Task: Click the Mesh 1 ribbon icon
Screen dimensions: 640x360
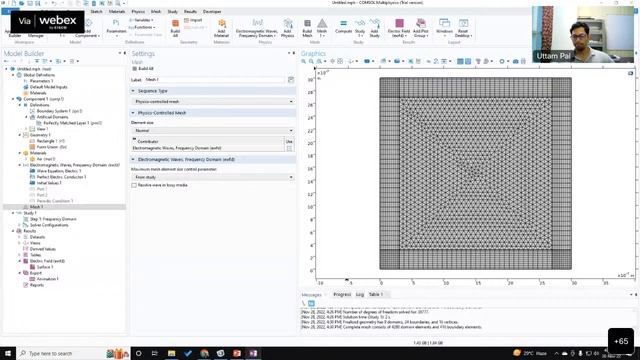Action: (322, 28)
